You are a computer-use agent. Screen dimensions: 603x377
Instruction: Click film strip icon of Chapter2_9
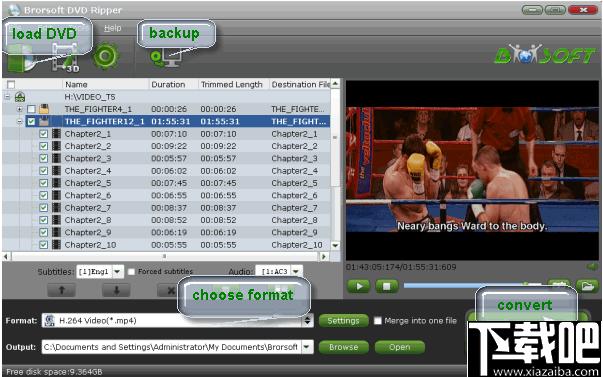[x=57, y=232]
